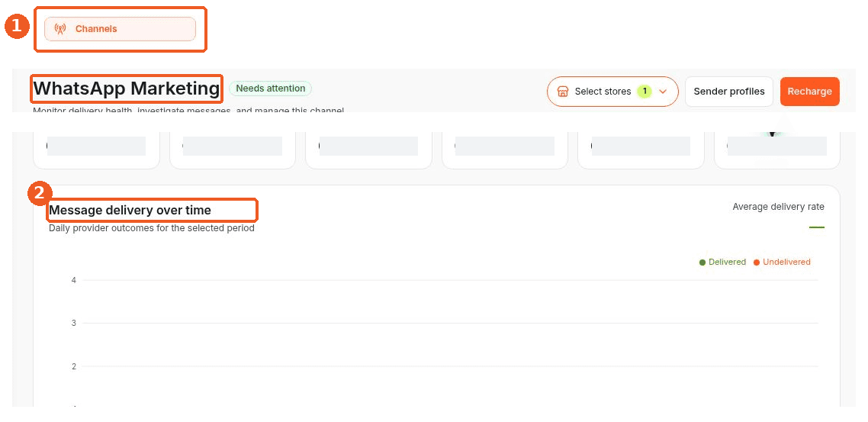Toggle the Undelivered legend item
Screen dimensions: 868x422
[782, 262]
